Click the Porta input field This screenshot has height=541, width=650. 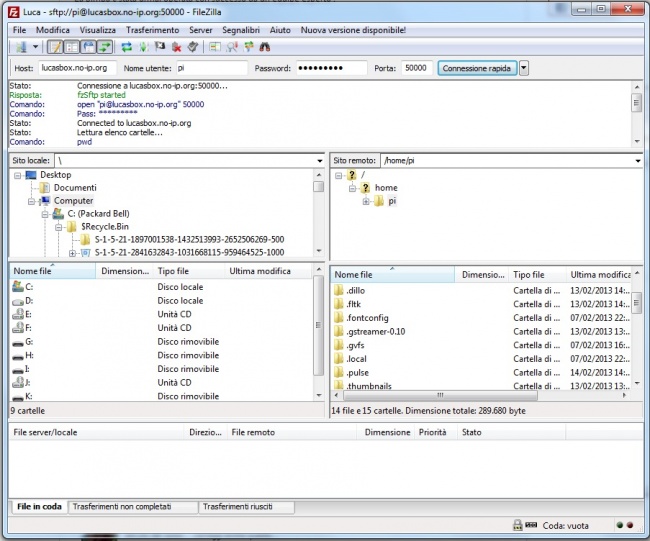[x=417, y=68]
